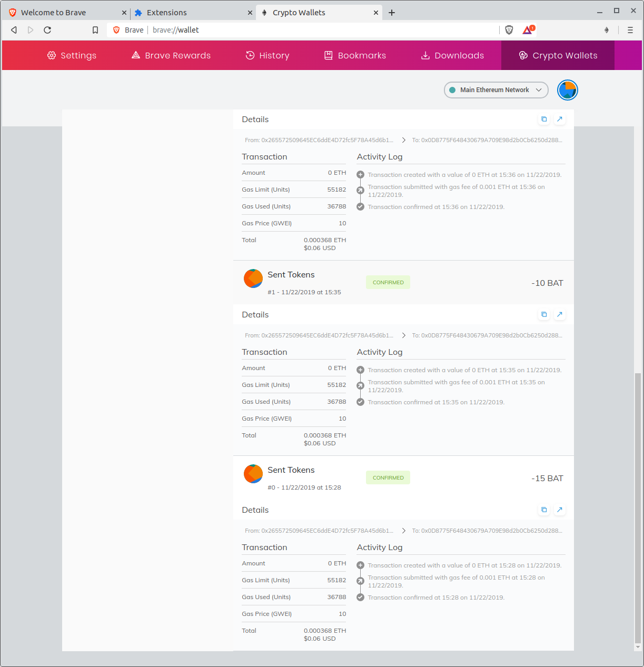644x667 pixels.
Task: Collapse the Sent Tokens #1 transaction row
Action: tap(403, 283)
